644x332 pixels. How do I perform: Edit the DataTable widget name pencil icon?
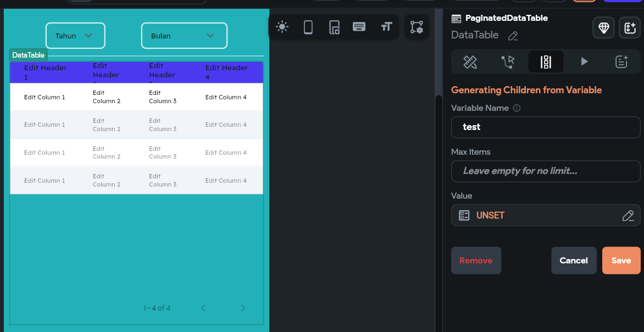pyautogui.click(x=513, y=36)
